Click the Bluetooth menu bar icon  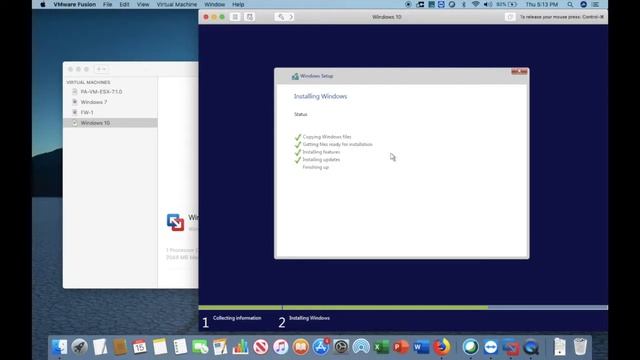pos(464,4)
